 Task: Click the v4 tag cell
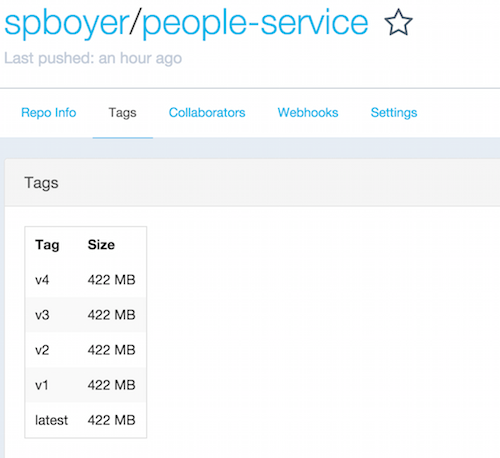tap(42, 280)
